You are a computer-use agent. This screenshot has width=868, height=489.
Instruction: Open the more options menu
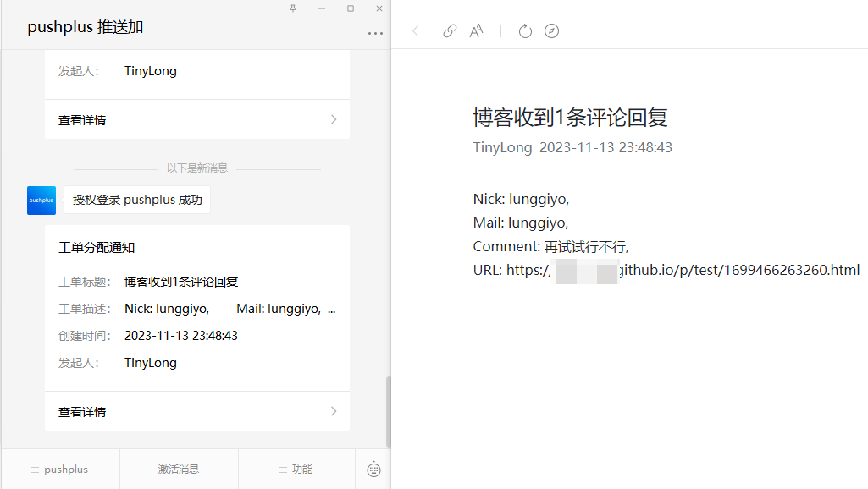tap(374, 33)
